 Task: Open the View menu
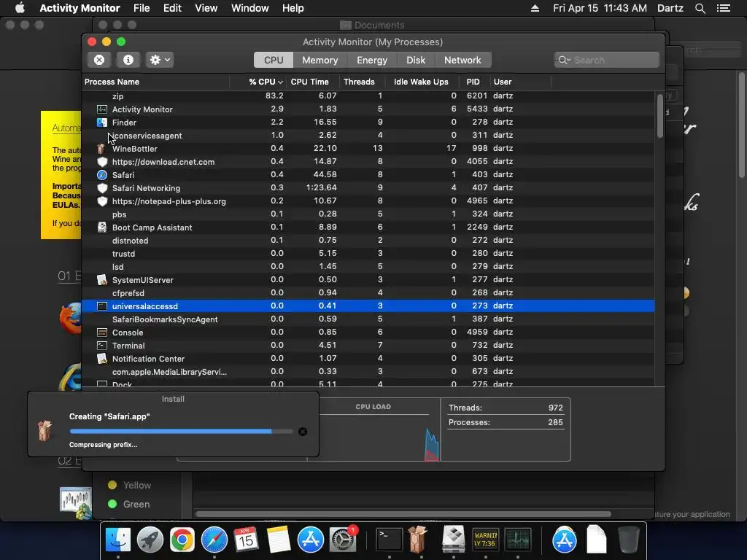[x=206, y=8]
